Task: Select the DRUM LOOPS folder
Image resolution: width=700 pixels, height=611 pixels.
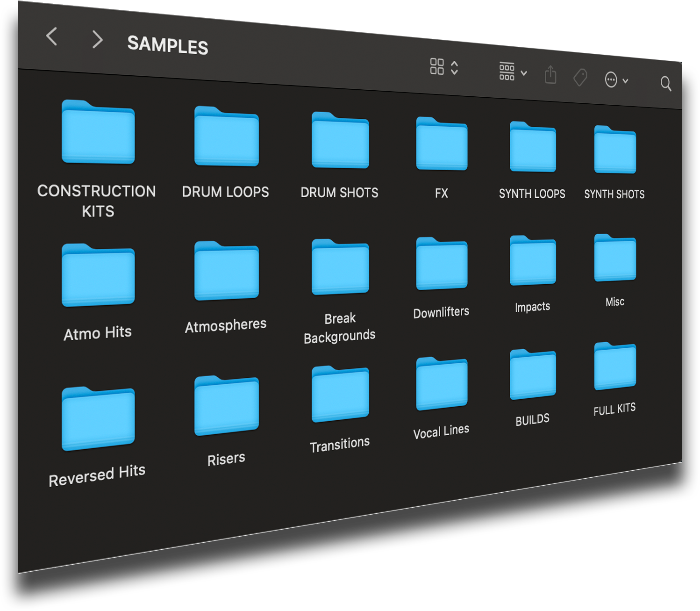Action: point(227,137)
